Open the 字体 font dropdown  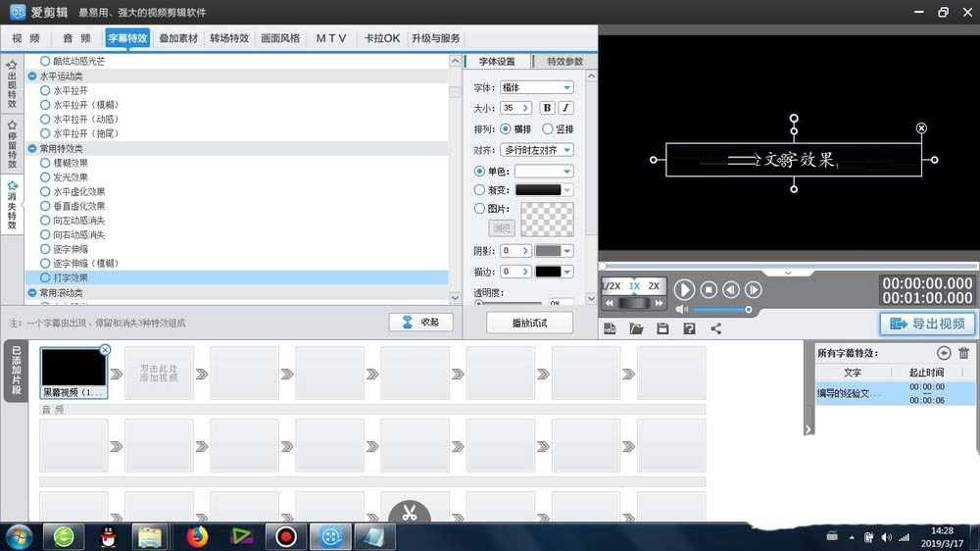(536, 87)
